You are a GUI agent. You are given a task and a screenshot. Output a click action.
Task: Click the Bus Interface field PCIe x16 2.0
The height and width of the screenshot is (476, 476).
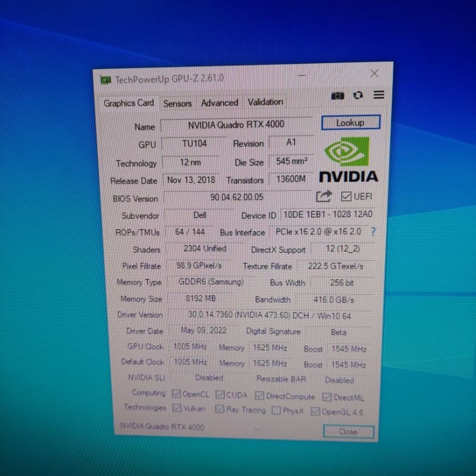click(x=318, y=231)
